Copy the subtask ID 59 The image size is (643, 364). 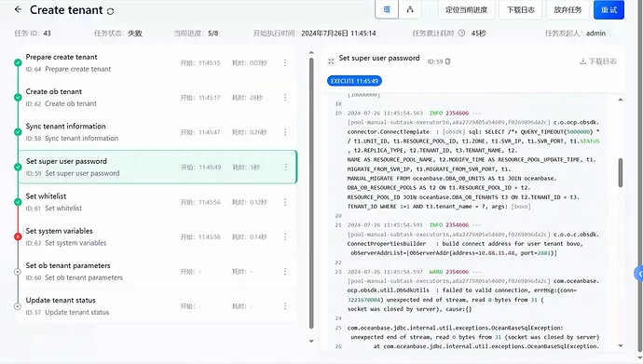pyautogui.click(x=448, y=61)
